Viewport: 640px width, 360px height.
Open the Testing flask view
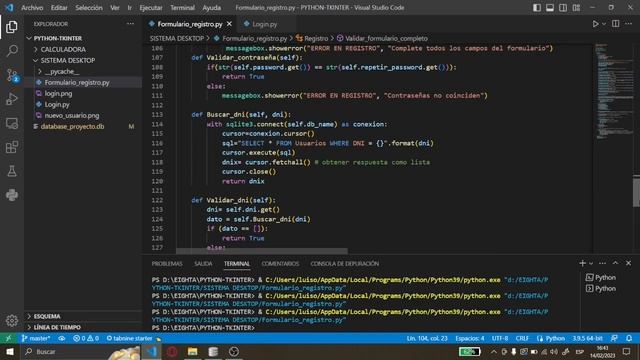pos(12,171)
